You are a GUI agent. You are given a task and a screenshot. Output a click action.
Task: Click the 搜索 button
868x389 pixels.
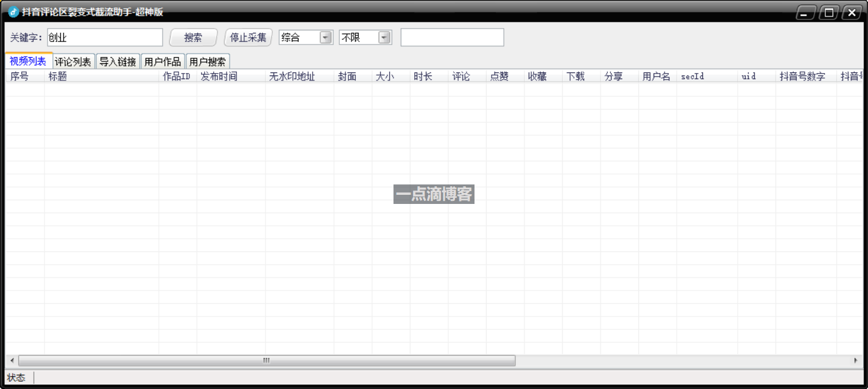pyautogui.click(x=193, y=37)
